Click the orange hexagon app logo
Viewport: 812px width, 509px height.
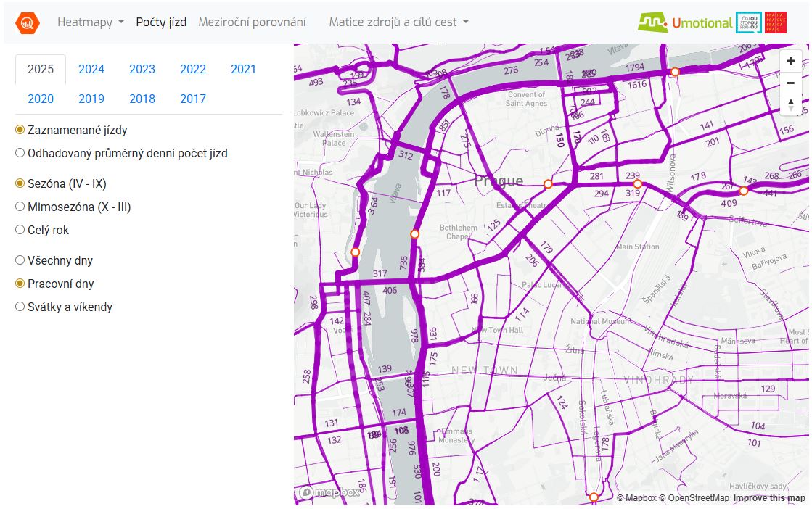28,22
